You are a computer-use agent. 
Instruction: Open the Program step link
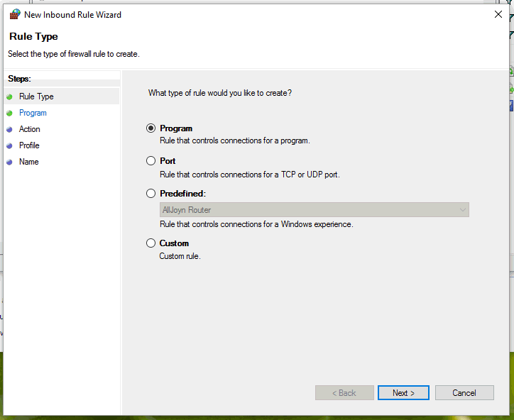pos(33,113)
